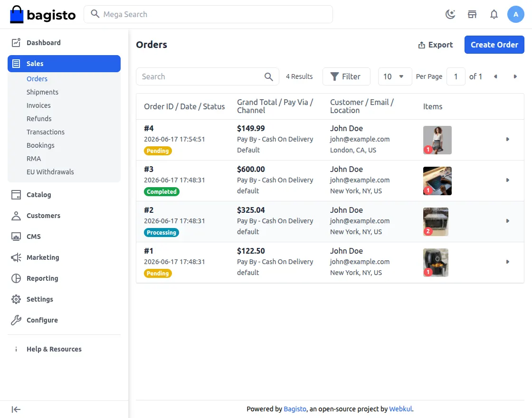The width and height of the screenshot is (532, 418).
Task: Open Bookings submenu link
Action: pyautogui.click(x=40, y=145)
